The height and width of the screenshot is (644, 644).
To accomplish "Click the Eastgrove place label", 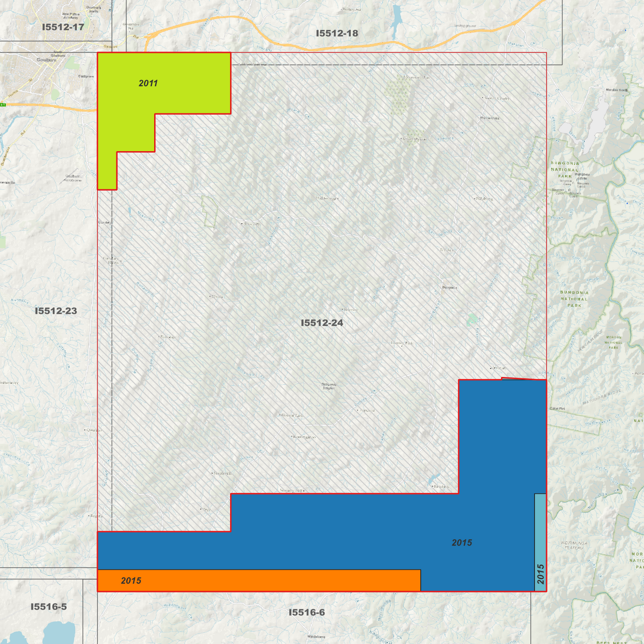I will click(86, 77).
